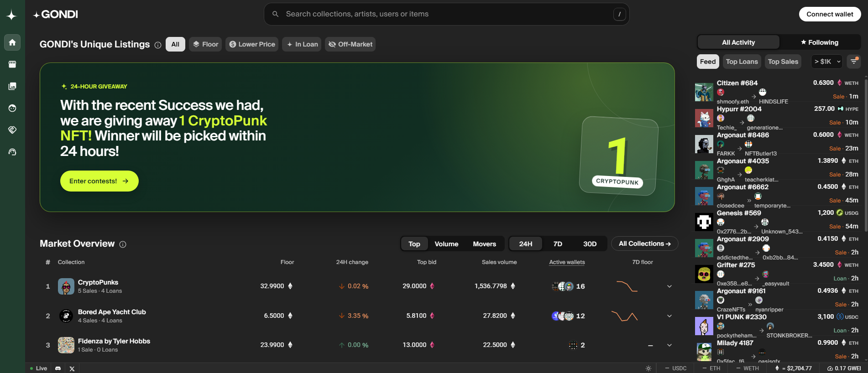This screenshot has height=373, width=868.
Task: Click the info icon beside Market Overview
Action: (x=123, y=244)
